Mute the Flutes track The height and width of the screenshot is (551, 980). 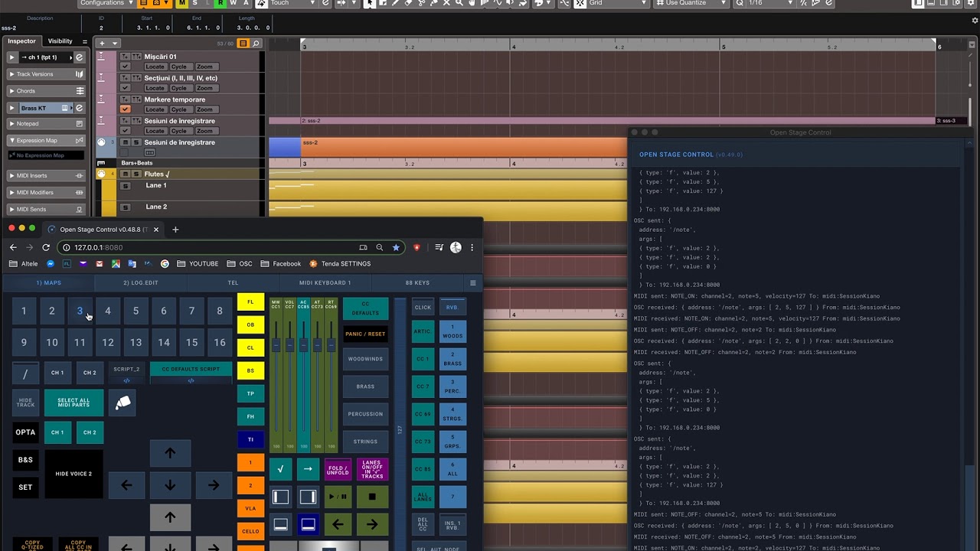point(126,174)
